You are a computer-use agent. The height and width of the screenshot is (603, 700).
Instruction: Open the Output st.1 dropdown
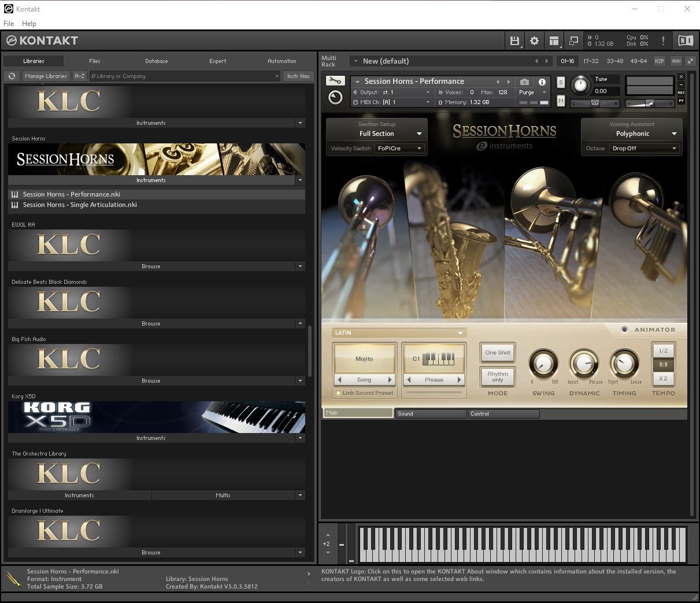[x=391, y=93]
